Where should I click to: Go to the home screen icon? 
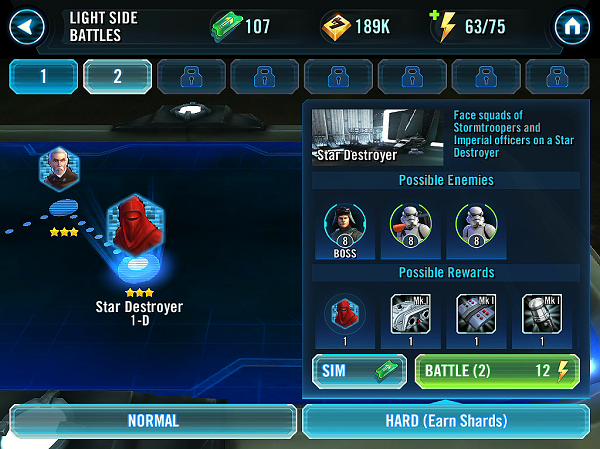(x=572, y=27)
